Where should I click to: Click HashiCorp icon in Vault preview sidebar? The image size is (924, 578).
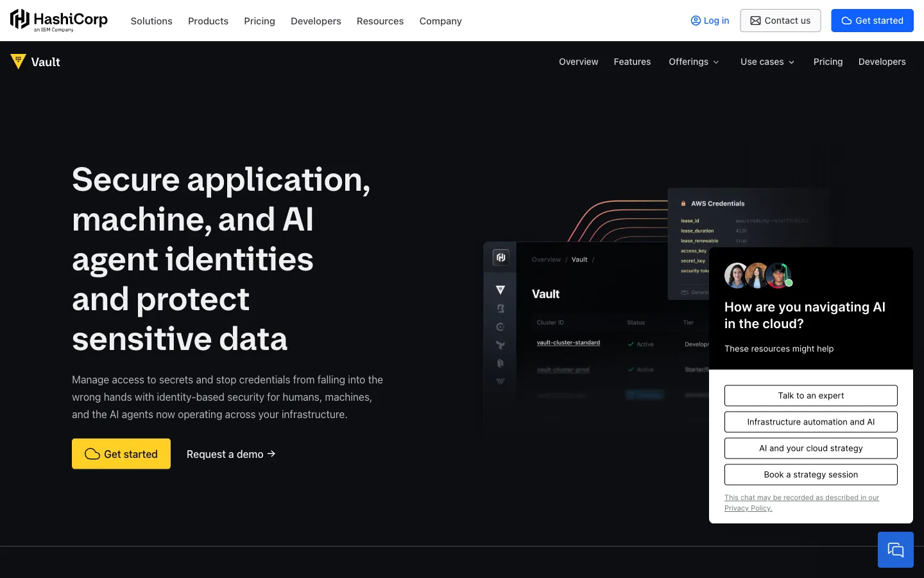pos(501,258)
